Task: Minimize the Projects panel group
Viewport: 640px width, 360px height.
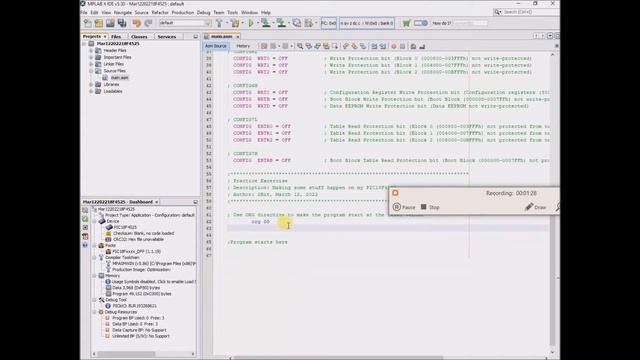Action: [195, 37]
